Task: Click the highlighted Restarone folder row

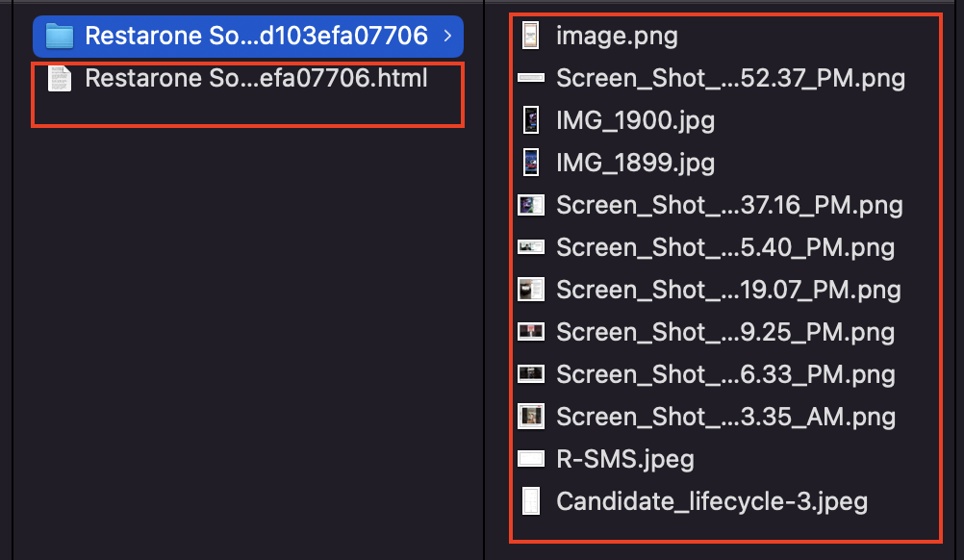Action: [x=247, y=36]
